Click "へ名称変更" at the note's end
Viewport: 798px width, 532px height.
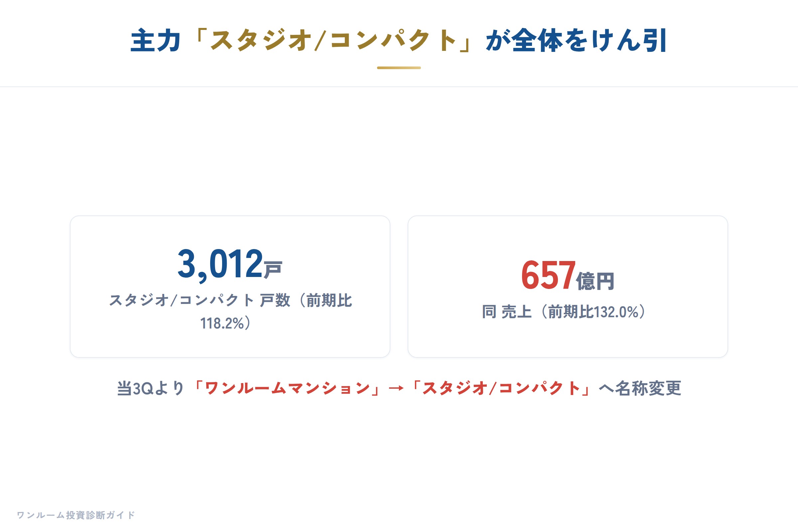click(640, 388)
